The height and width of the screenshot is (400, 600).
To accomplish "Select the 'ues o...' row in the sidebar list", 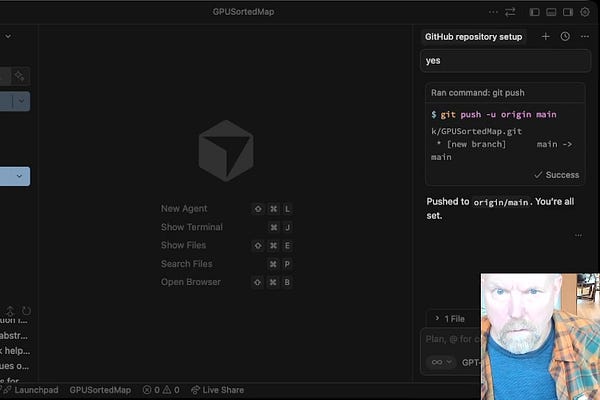I will [x=15, y=366].
